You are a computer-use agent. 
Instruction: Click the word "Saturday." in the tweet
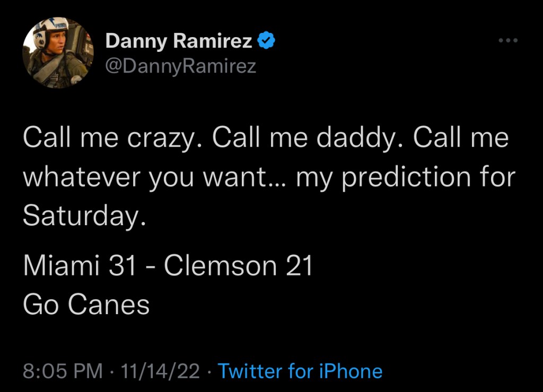84,216
